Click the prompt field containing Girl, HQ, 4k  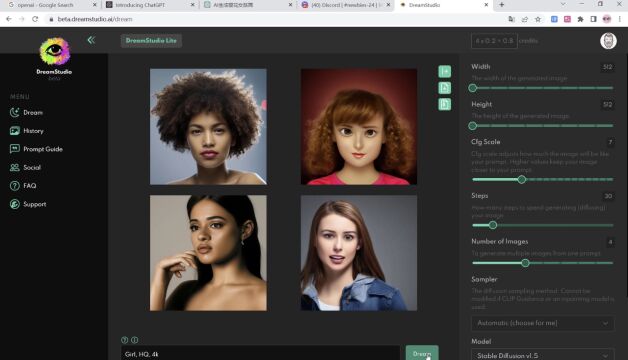tap(260, 354)
